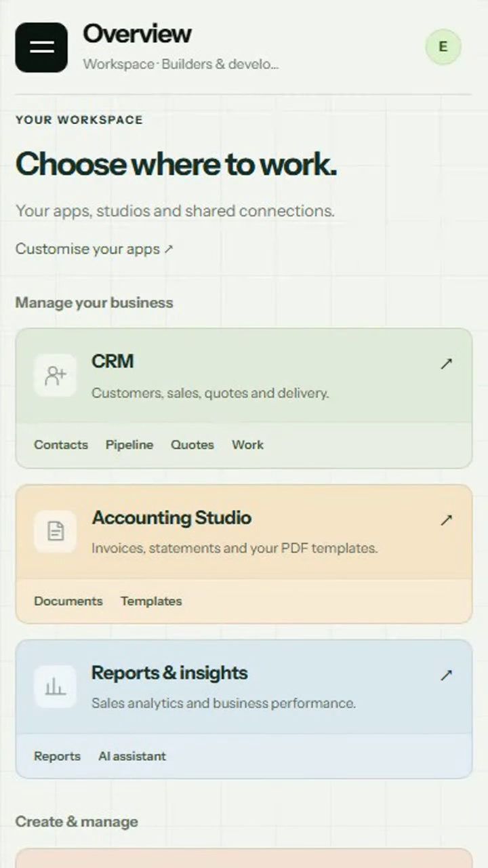Click 'Customers, sales, quotes and delivery.' text
This screenshot has height=868, width=488.
210,393
